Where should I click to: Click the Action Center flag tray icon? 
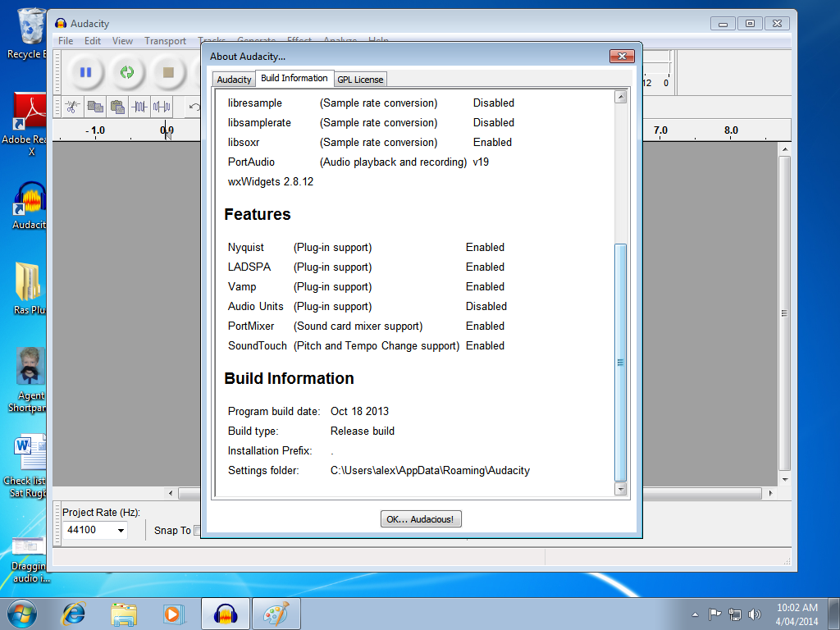tap(714, 614)
